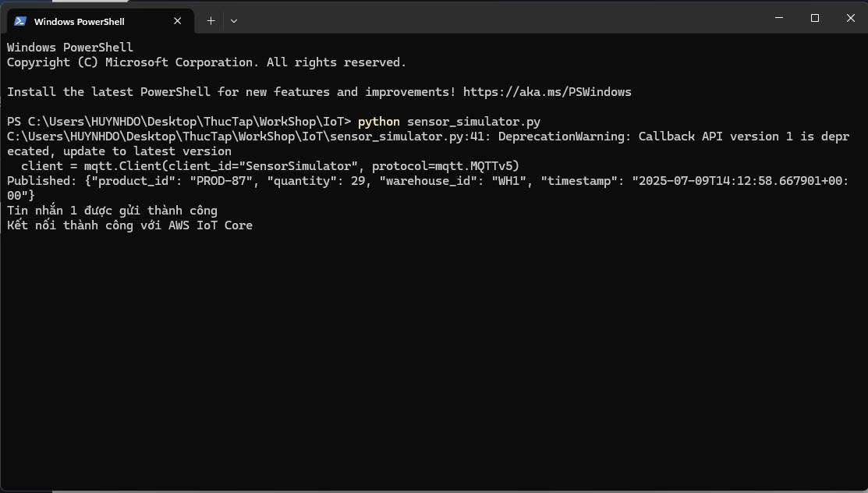This screenshot has width=868, height=493.
Task: Select the Windows PowerShell tab
Action: click(86, 21)
